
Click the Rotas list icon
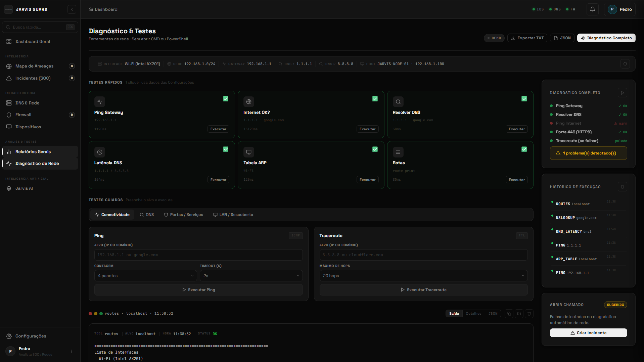click(x=398, y=152)
